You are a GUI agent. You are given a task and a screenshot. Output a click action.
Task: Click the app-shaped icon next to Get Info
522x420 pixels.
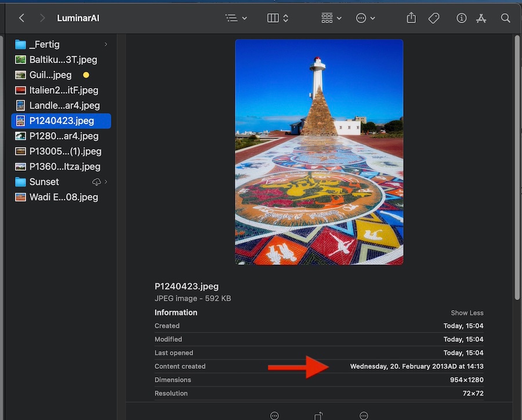tap(481, 18)
